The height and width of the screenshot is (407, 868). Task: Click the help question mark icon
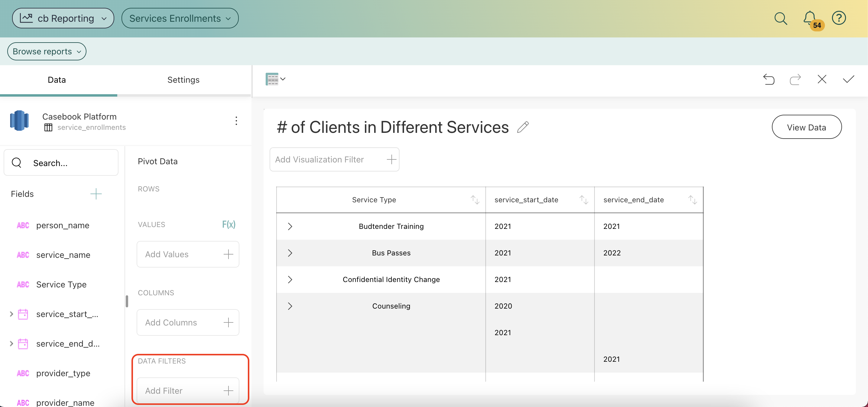point(839,18)
